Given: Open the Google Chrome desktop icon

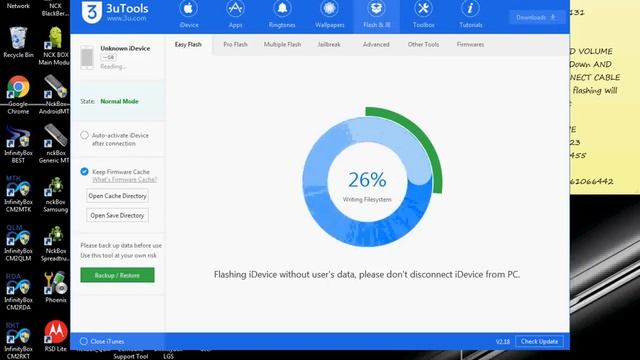Looking at the screenshot, I should [x=18, y=95].
